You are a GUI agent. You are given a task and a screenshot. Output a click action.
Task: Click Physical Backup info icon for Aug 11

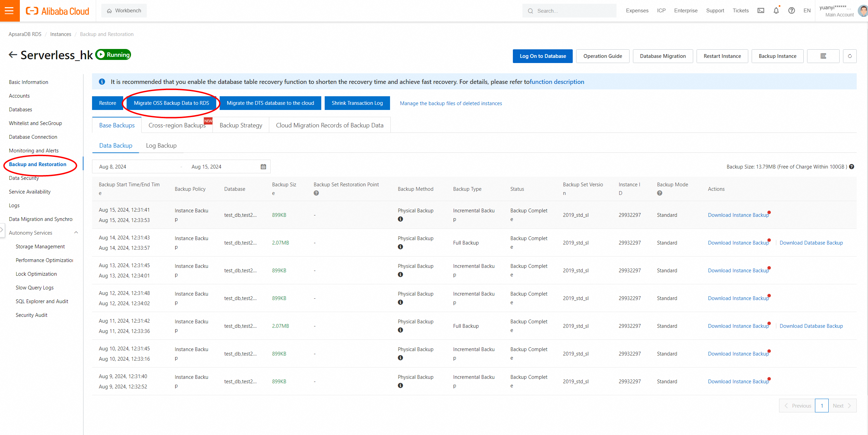pos(400,330)
